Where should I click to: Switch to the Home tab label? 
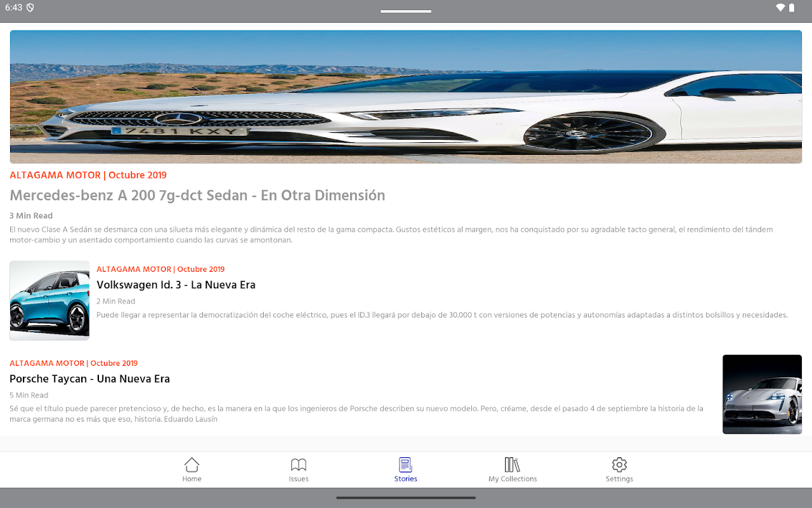click(x=192, y=479)
